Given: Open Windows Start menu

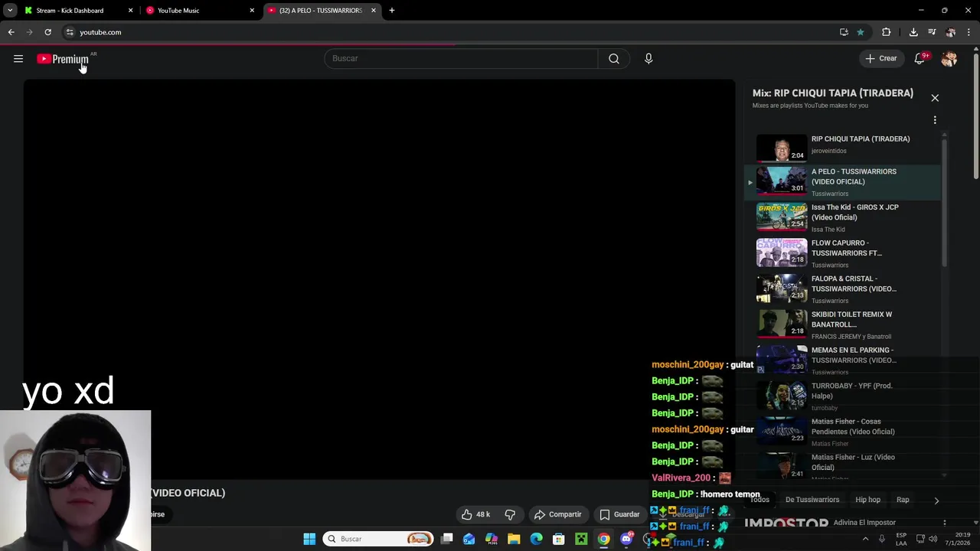Looking at the screenshot, I should click(309, 539).
